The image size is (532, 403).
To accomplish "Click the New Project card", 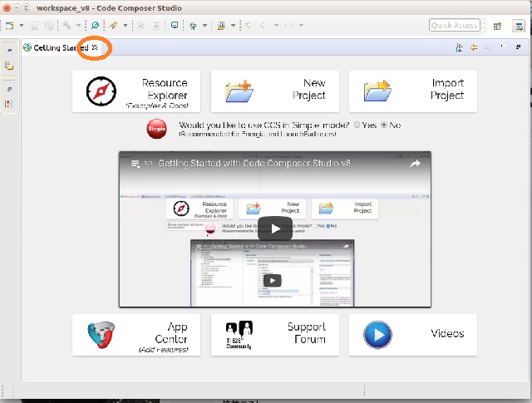I will tap(275, 91).
